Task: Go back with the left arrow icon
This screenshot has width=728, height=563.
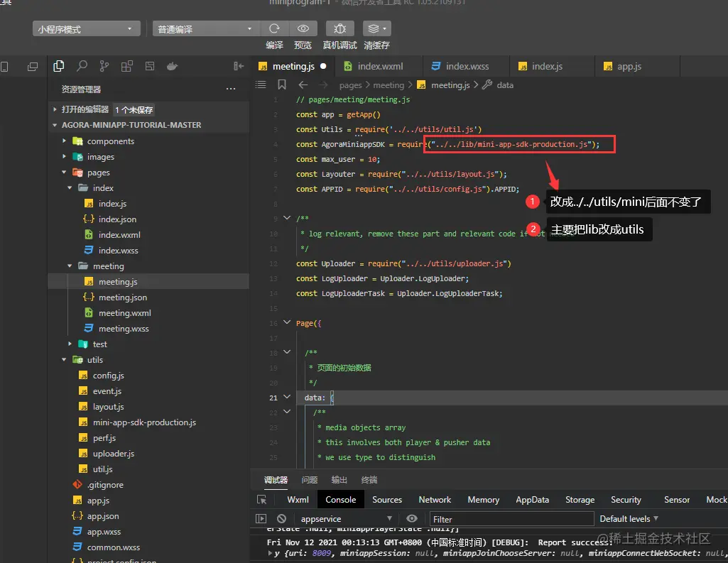Action: [303, 85]
